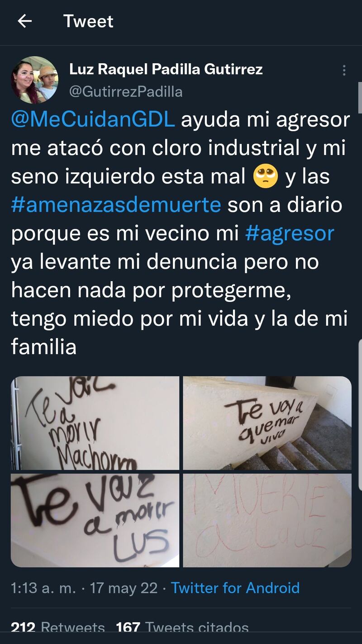Open the profile avatar photo
The image size is (362, 644).
coord(35,80)
